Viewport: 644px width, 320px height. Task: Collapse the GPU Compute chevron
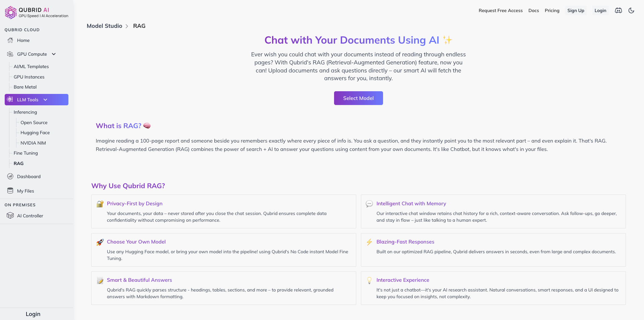(x=54, y=54)
